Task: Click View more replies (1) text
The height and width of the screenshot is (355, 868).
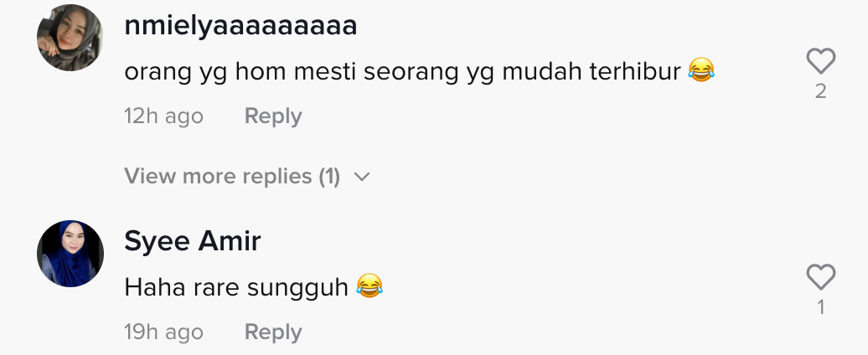Action: (x=232, y=177)
